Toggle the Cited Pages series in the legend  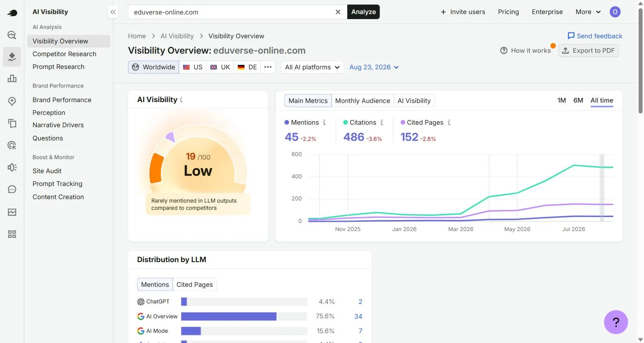tap(422, 123)
